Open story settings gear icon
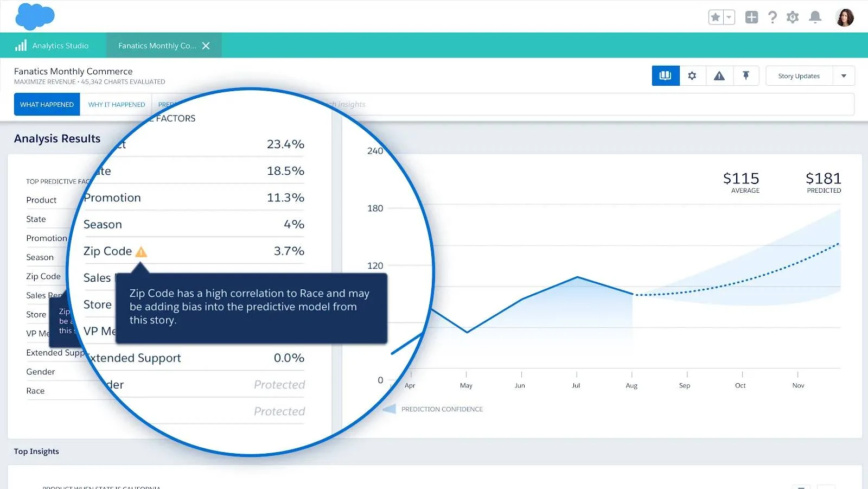 point(692,76)
